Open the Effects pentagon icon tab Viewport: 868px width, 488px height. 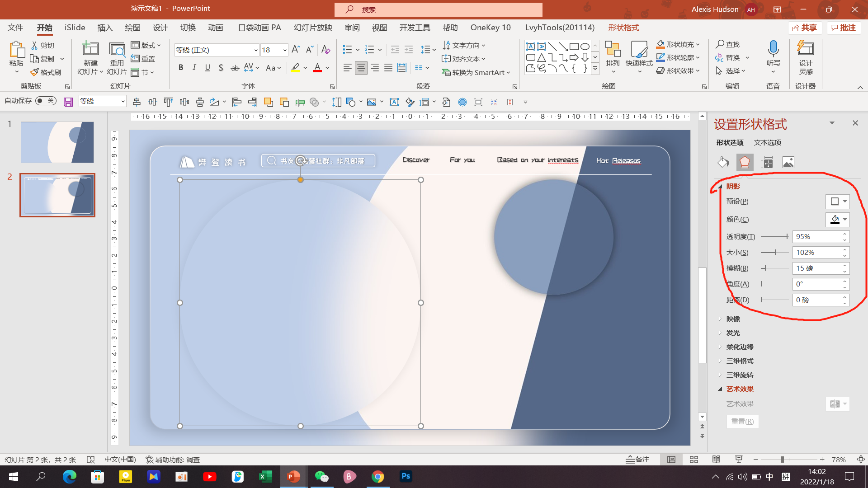click(745, 162)
